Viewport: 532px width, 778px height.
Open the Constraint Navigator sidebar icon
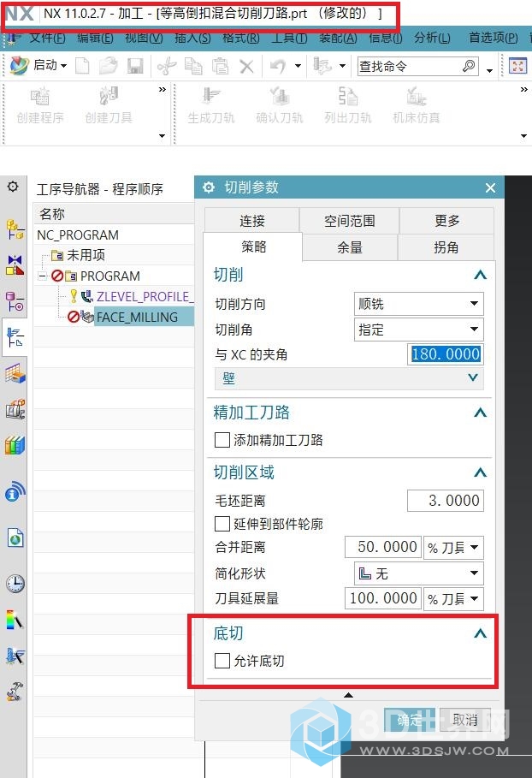[x=15, y=265]
